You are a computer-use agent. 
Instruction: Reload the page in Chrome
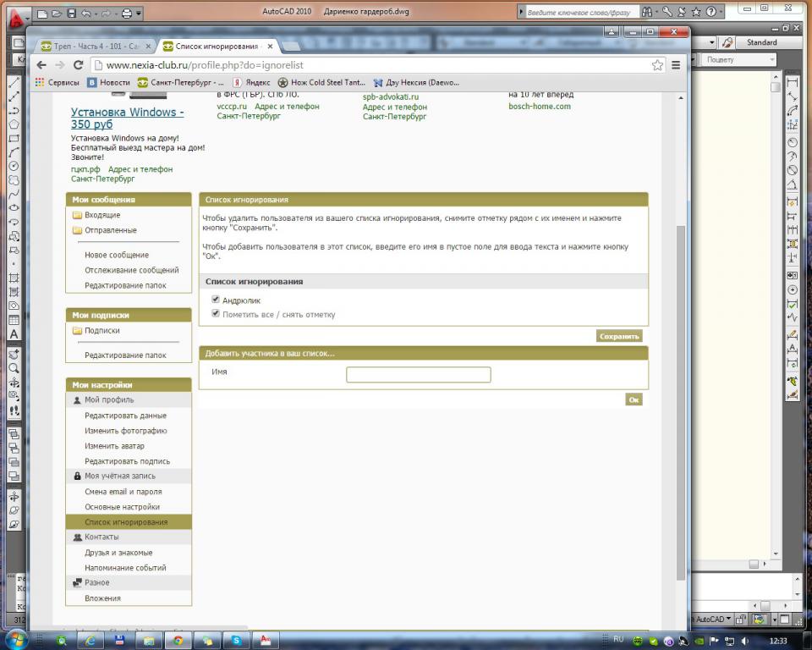tap(79, 65)
